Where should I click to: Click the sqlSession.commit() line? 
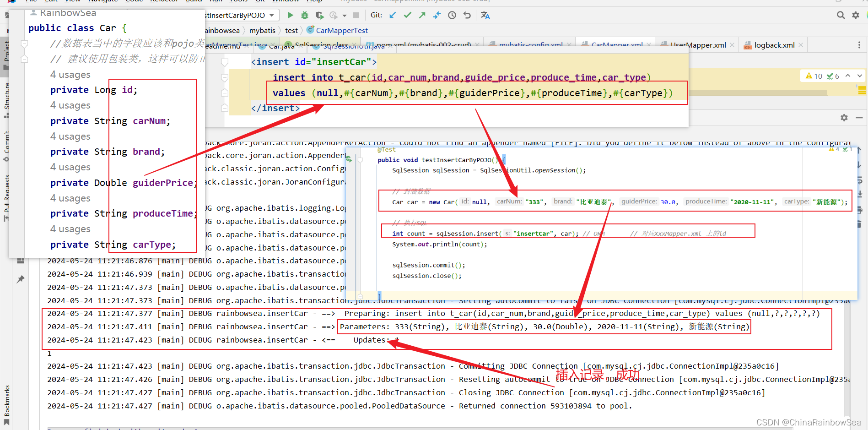(x=429, y=265)
